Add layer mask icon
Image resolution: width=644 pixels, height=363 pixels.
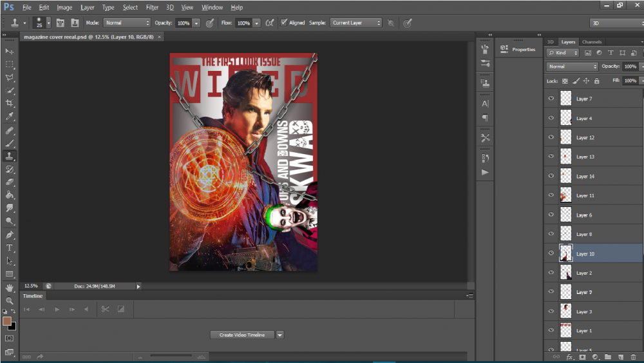click(582, 357)
